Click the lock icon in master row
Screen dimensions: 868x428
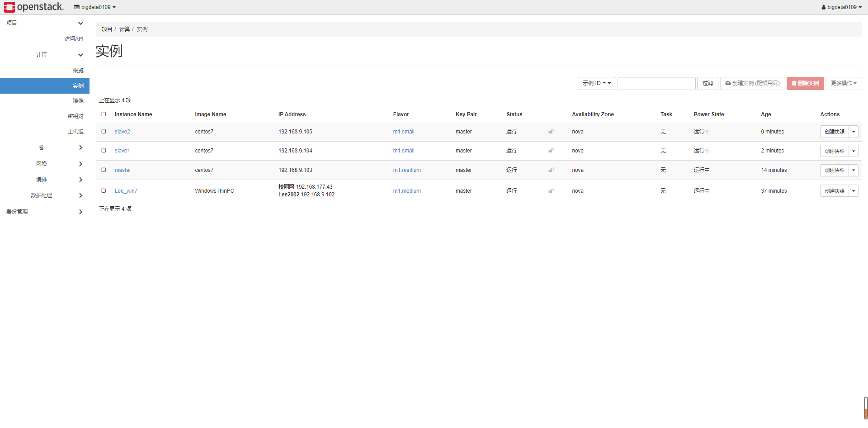click(x=551, y=170)
